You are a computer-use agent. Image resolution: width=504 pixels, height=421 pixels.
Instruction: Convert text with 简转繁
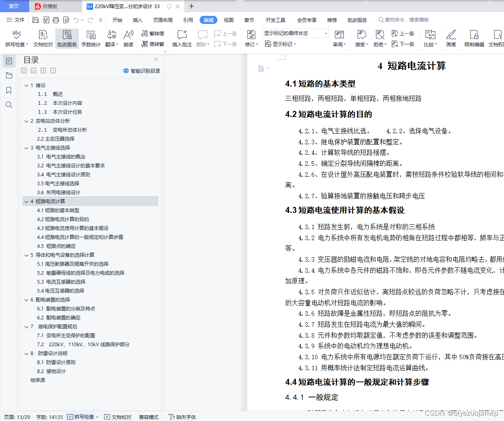(x=153, y=44)
